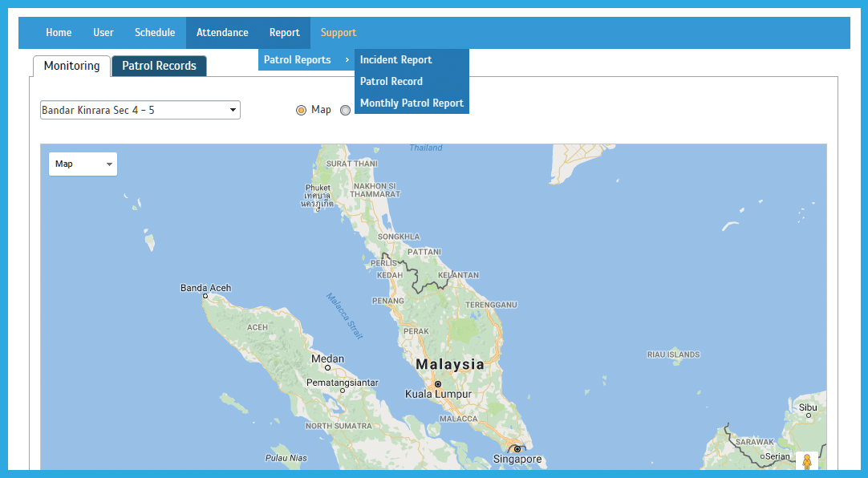Open the Schedule menu
The image size is (868, 478).
click(155, 33)
